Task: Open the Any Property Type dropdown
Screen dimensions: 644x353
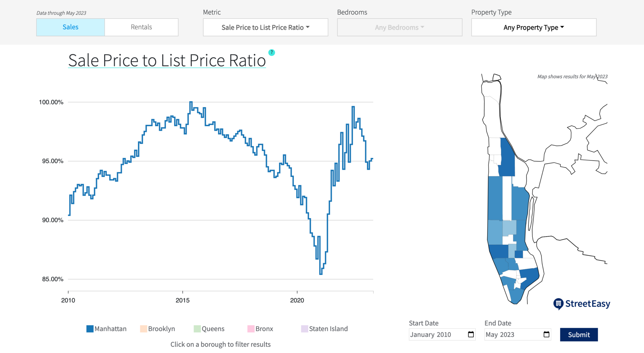Action: coord(533,27)
